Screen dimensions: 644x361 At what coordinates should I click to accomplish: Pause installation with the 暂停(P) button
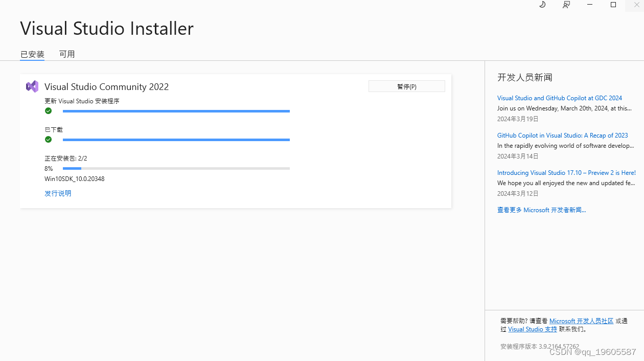tap(406, 86)
